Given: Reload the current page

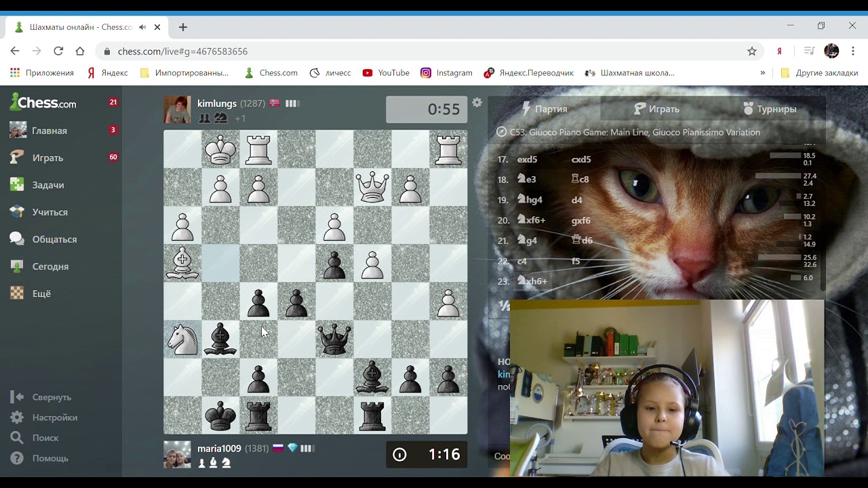Looking at the screenshot, I should click(58, 51).
